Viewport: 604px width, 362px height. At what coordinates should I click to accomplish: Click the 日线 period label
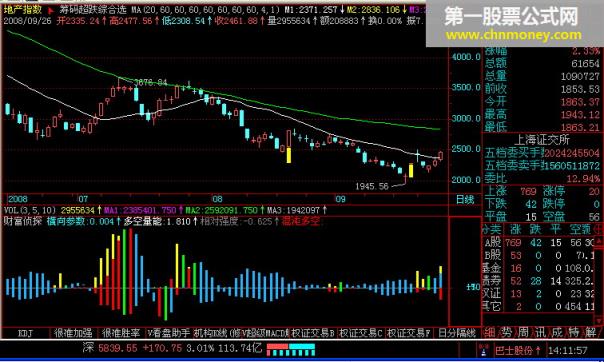(465, 199)
